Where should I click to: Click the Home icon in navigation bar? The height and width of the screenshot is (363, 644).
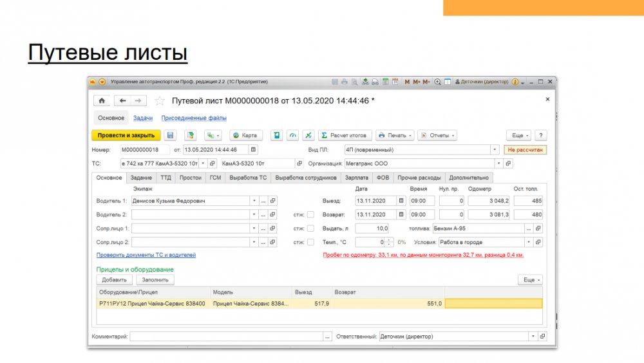pos(102,101)
